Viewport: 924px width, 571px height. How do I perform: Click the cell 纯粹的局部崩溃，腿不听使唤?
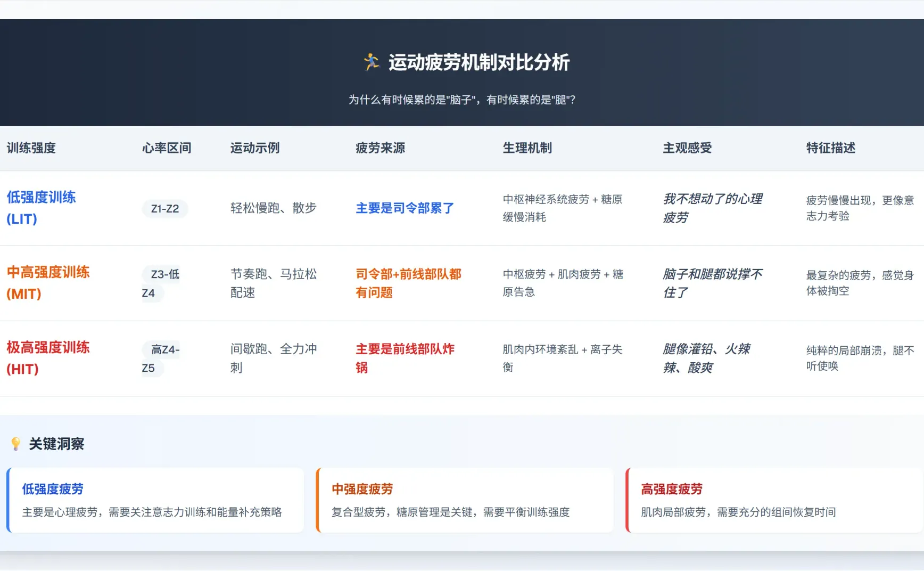(x=860, y=358)
